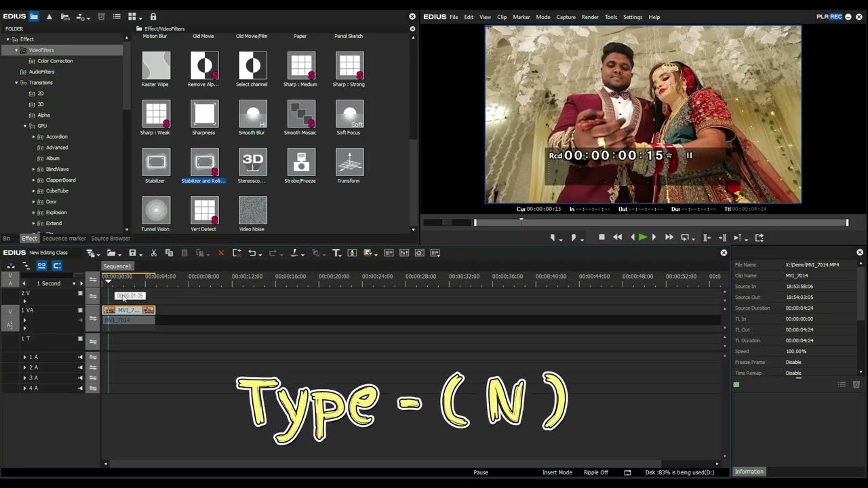Pick the Video Noise filter
868x488 pixels.
tap(253, 210)
